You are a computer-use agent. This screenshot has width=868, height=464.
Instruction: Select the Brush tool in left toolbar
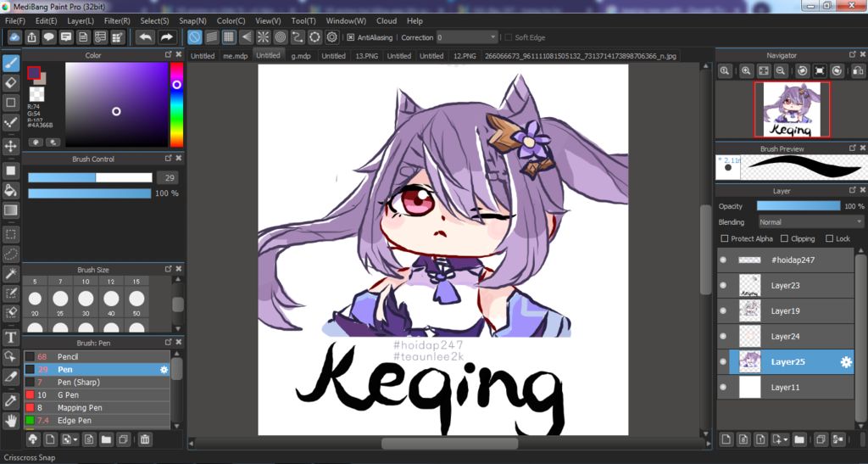pyautogui.click(x=10, y=63)
